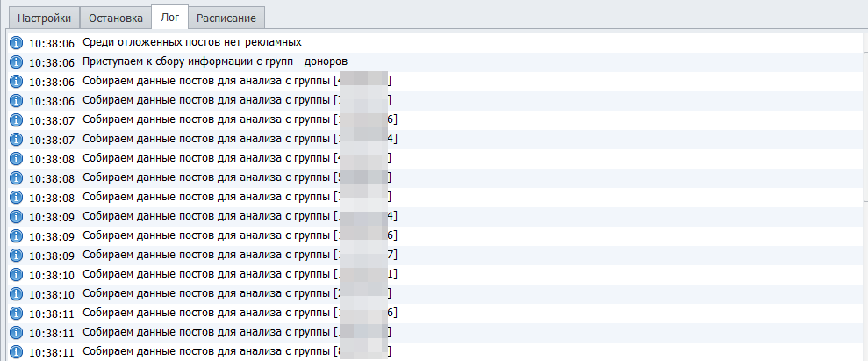Click info icon of 10:38:09 entry ending in 4
Viewport: 868px width, 361px height.
click(x=16, y=216)
